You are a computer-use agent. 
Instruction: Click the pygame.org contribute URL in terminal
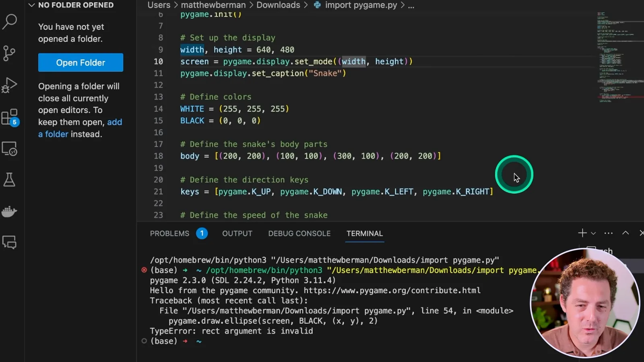click(x=392, y=290)
